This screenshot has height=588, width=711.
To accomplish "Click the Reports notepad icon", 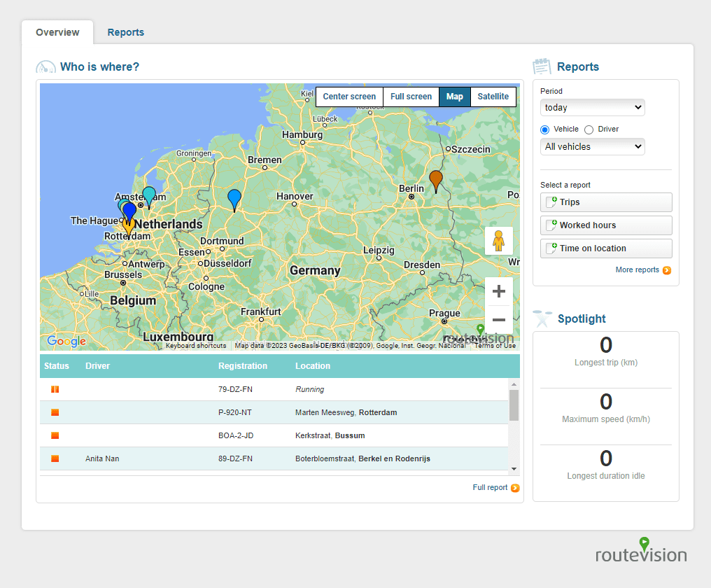I will tap(541, 65).
